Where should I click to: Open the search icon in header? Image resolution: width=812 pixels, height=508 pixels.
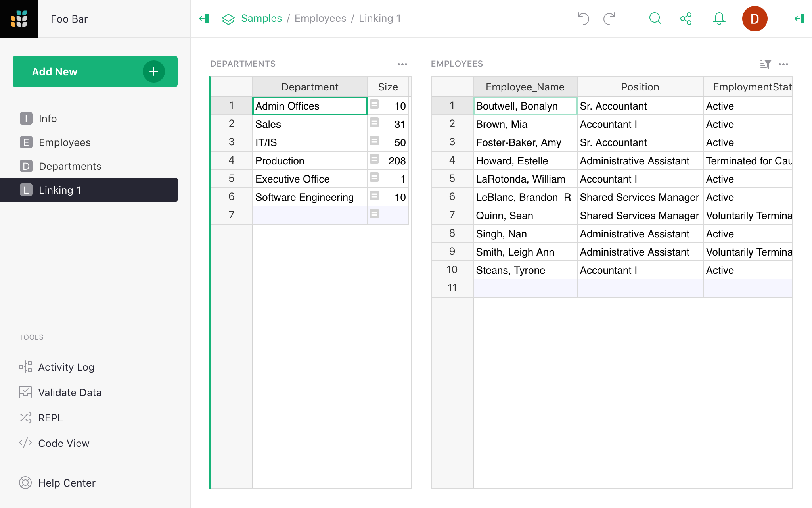click(x=655, y=19)
